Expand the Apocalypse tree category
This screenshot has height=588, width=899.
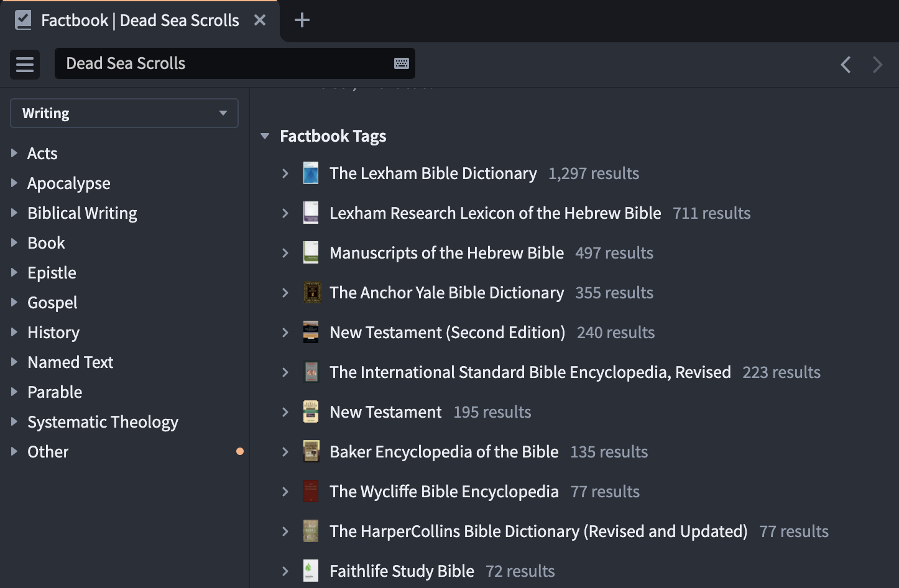click(x=14, y=183)
